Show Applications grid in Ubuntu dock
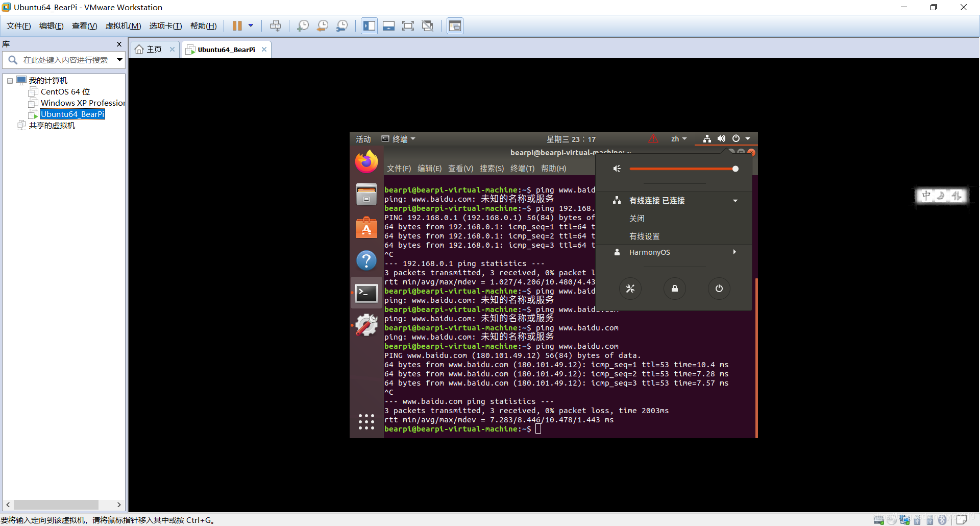The image size is (980, 526). pos(366,422)
